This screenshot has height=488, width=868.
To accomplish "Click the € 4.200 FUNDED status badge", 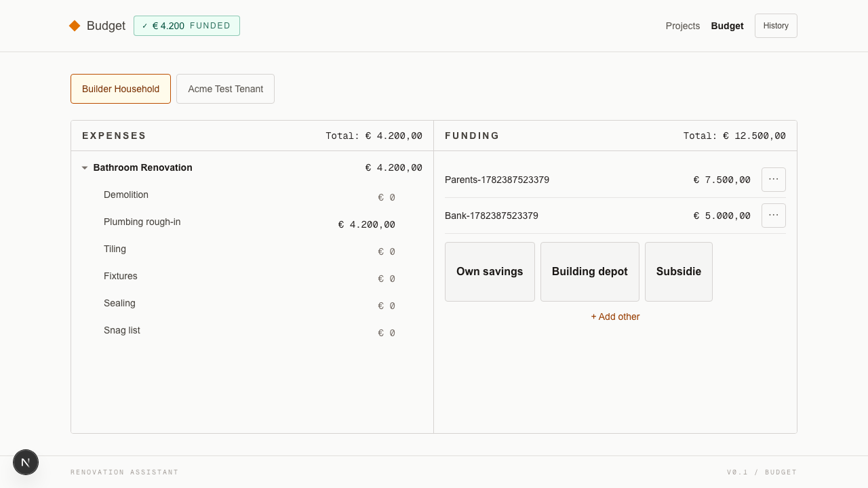I will pos(186,26).
